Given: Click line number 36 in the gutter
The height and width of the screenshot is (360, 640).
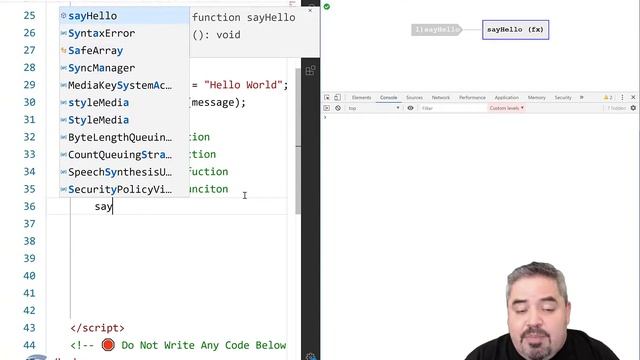Looking at the screenshot, I should click(x=29, y=207).
